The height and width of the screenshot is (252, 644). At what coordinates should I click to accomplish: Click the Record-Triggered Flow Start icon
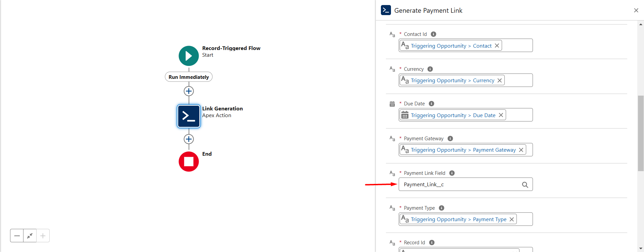tap(189, 56)
